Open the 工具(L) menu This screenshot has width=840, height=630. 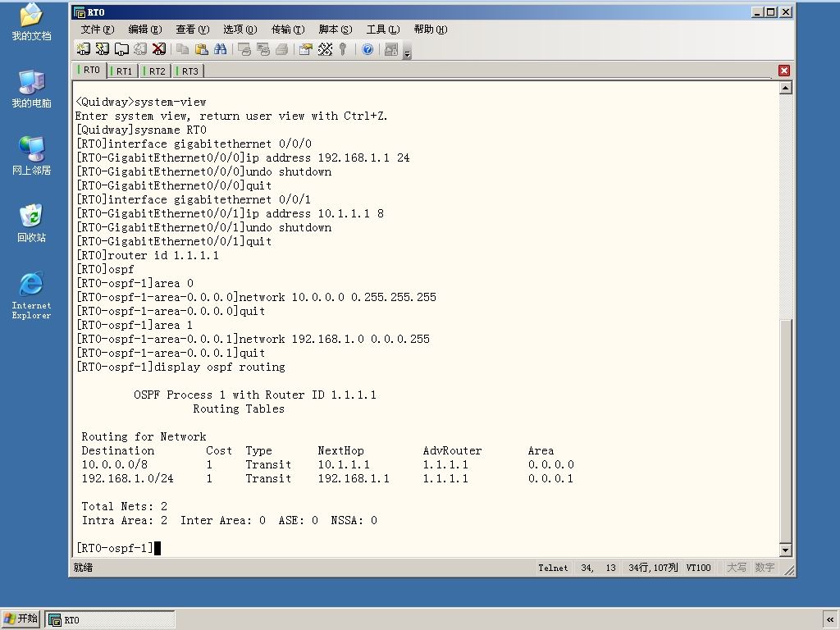[383, 30]
